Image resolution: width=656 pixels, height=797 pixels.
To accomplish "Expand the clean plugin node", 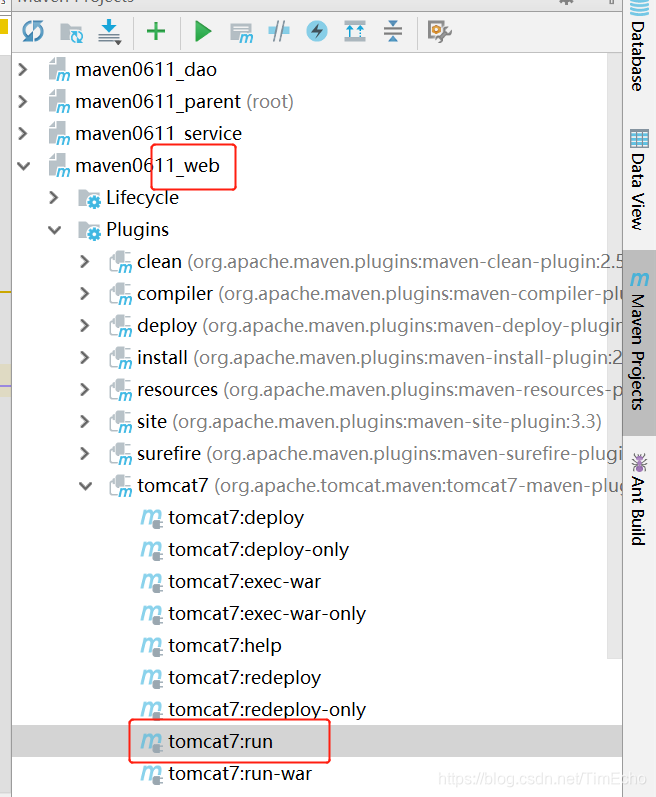I will click(84, 262).
